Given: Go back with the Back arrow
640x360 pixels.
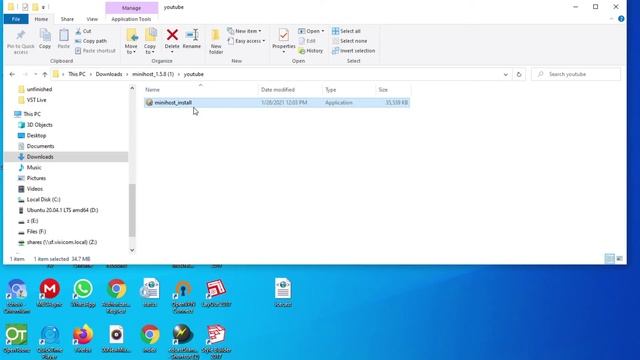Looking at the screenshot, I should (12, 74).
